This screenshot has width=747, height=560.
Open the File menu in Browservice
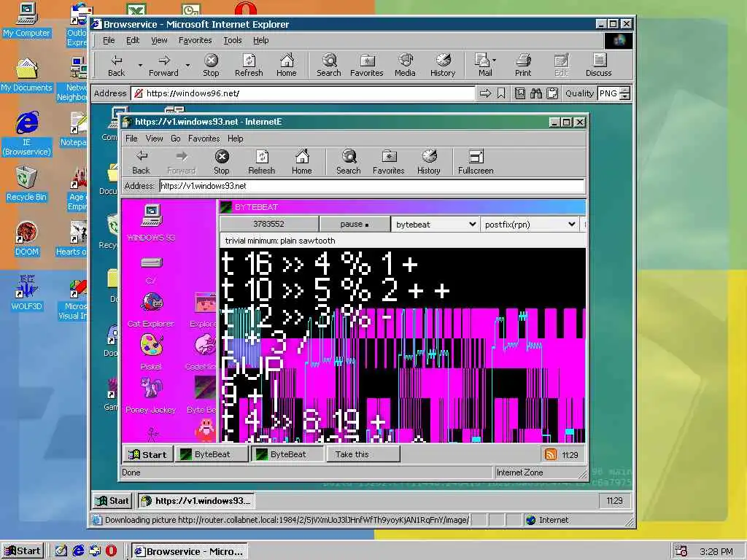(109, 41)
